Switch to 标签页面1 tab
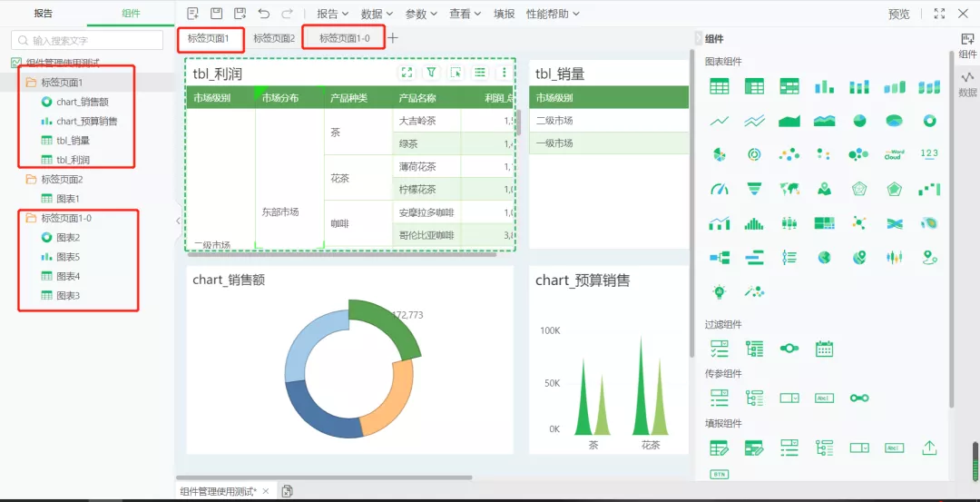This screenshot has width=980, height=502. (x=209, y=38)
